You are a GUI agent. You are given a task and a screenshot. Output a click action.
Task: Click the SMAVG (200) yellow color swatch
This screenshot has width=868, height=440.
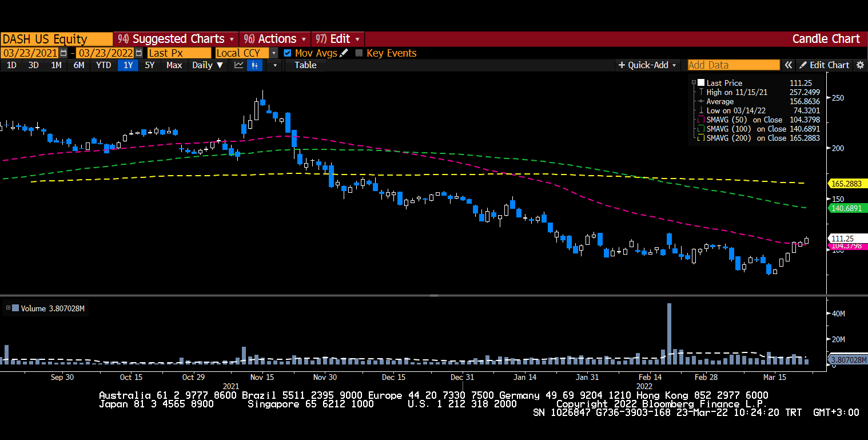point(701,138)
